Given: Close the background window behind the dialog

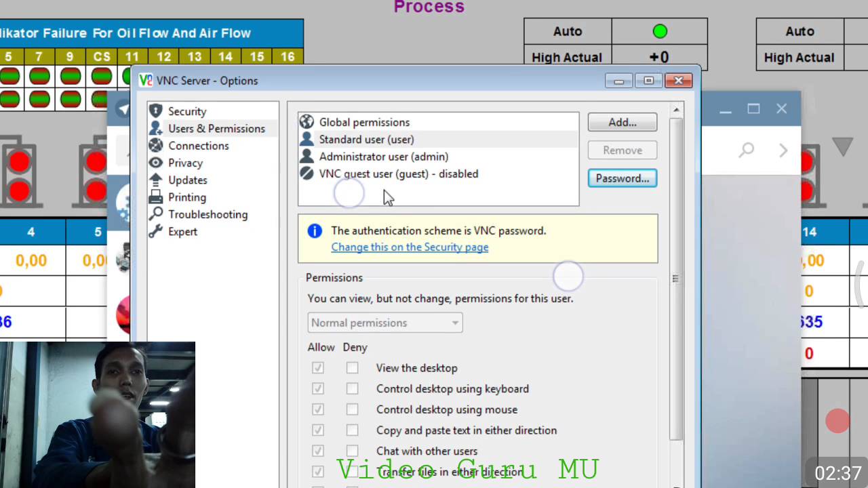Looking at the screenshot, I should click(782, 108).
